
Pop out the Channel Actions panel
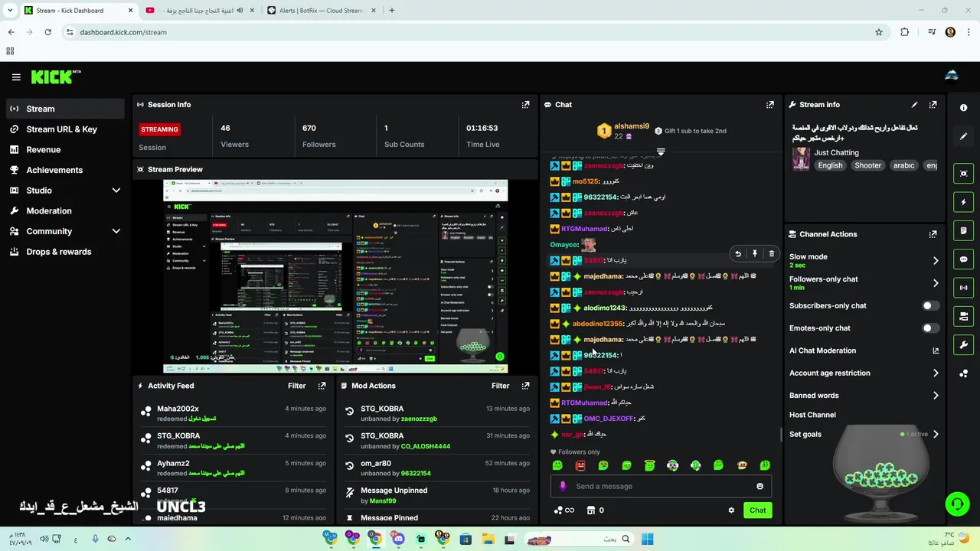pyautogui.click(x=933, y=234)
